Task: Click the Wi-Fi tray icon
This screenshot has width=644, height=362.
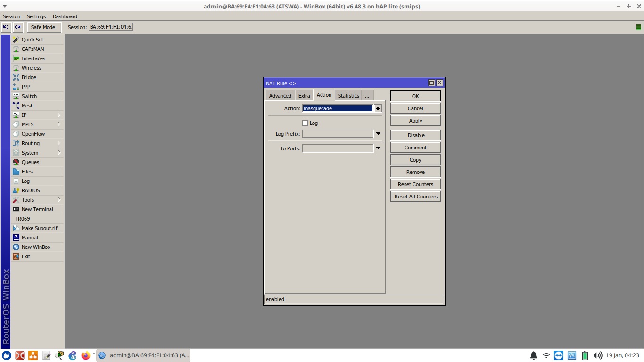Action: coord(546,355)
